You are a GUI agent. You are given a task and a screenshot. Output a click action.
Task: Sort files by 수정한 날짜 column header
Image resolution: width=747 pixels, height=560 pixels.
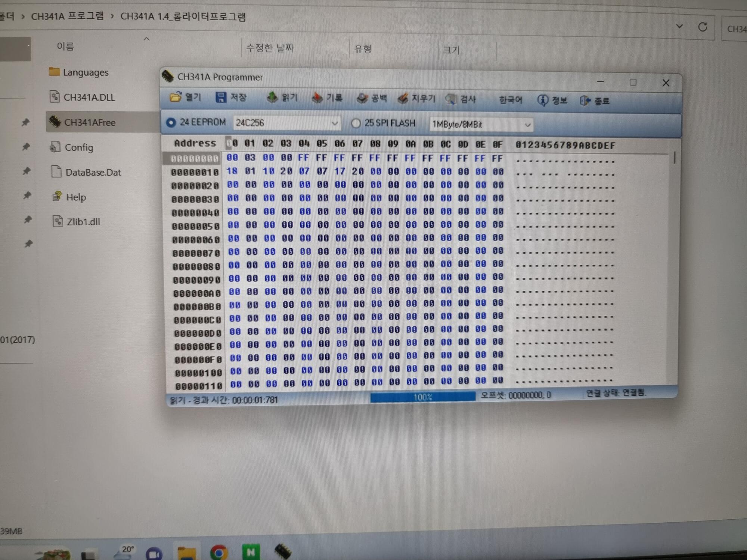(x=270, y=48)
